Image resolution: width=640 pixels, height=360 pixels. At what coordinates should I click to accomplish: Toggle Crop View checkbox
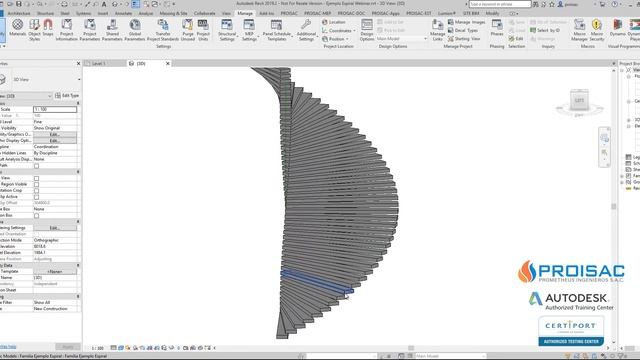click(36, 178)
